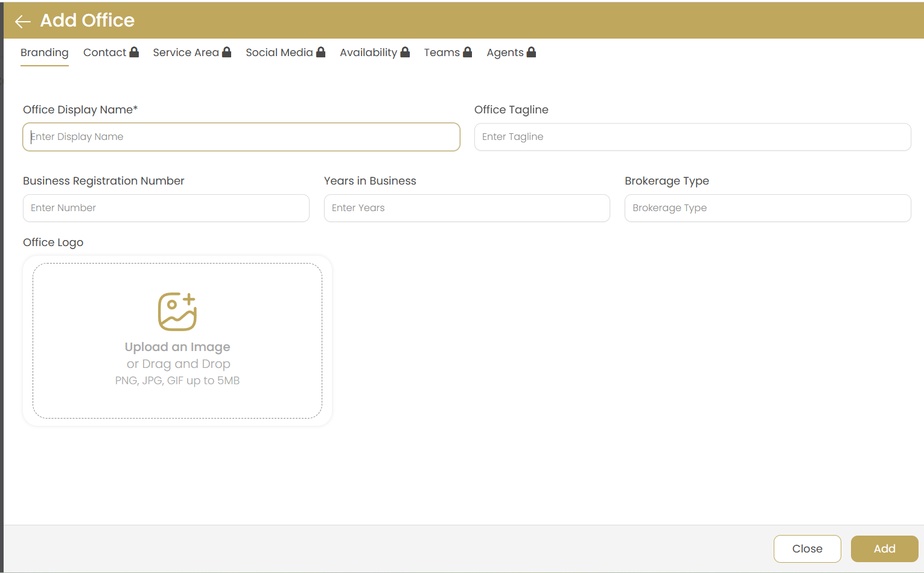Switch to the Branding tab
Viewport: 924px width, 573px height.
pos(44,52)
